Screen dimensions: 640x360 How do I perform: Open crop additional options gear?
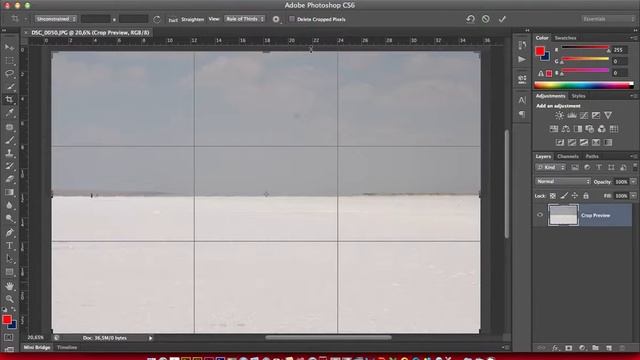point(276,19)
